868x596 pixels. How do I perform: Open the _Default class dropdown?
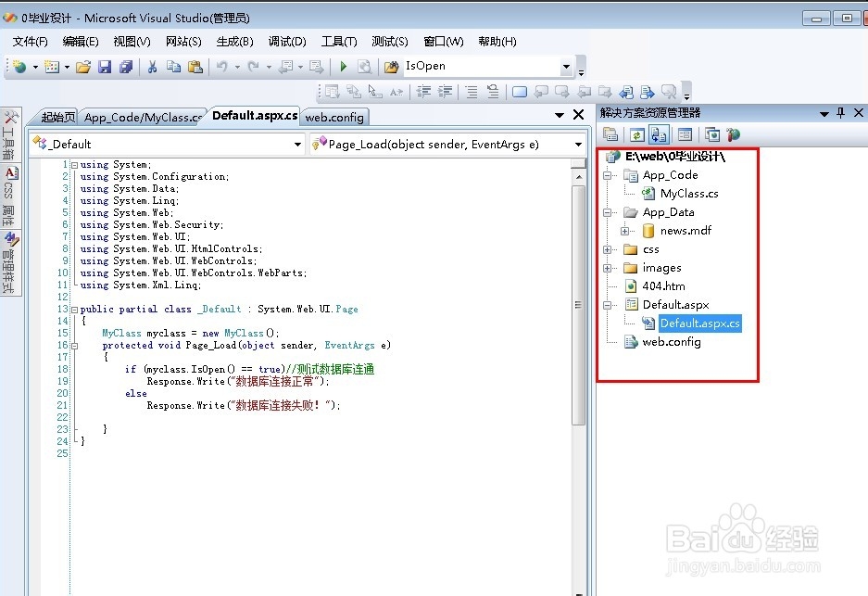pos(297,145)
